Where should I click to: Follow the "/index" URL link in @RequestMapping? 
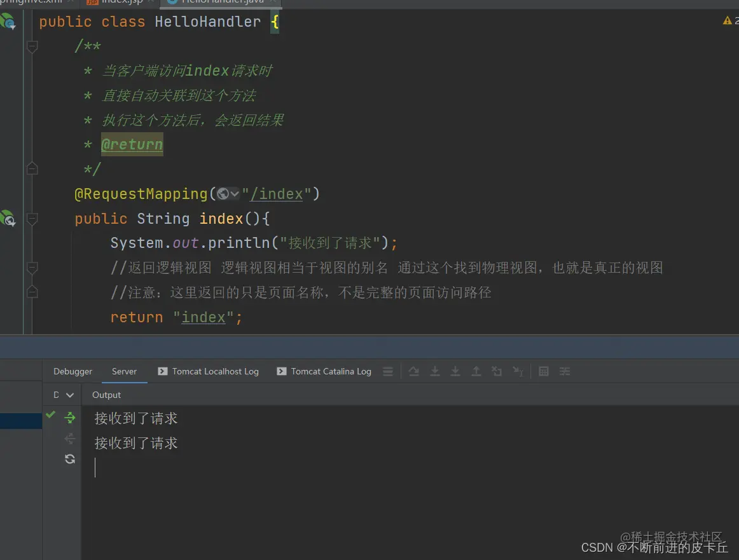coord(277,194)
